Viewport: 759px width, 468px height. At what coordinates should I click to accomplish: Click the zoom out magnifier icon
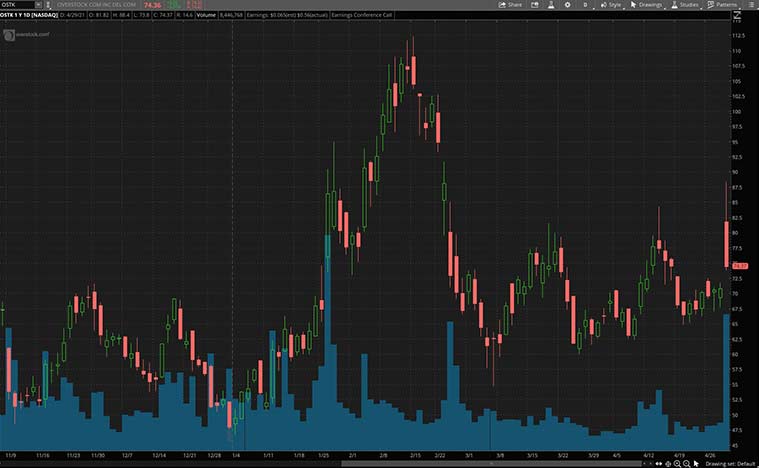pyautogui.click(x=686, y=464)
